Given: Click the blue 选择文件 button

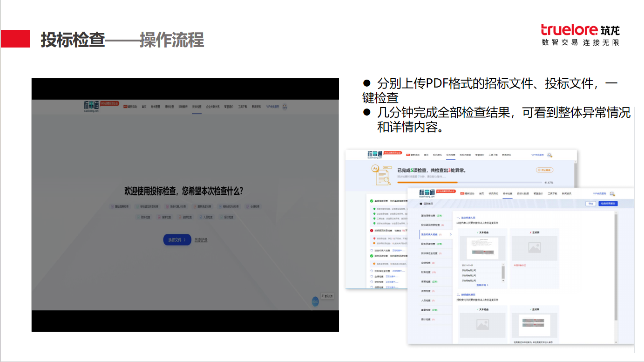Looking at the screenshot, I should click(x=177, y=239).
